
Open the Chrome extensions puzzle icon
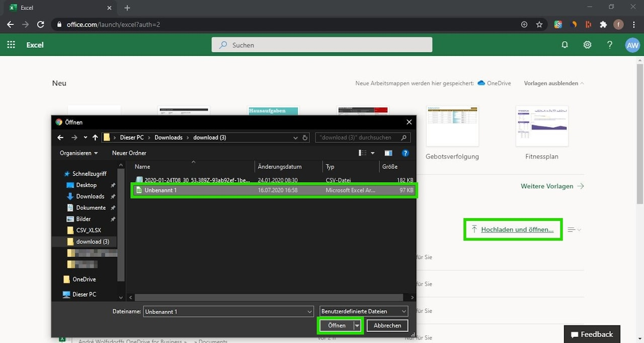tap(603, 24)
